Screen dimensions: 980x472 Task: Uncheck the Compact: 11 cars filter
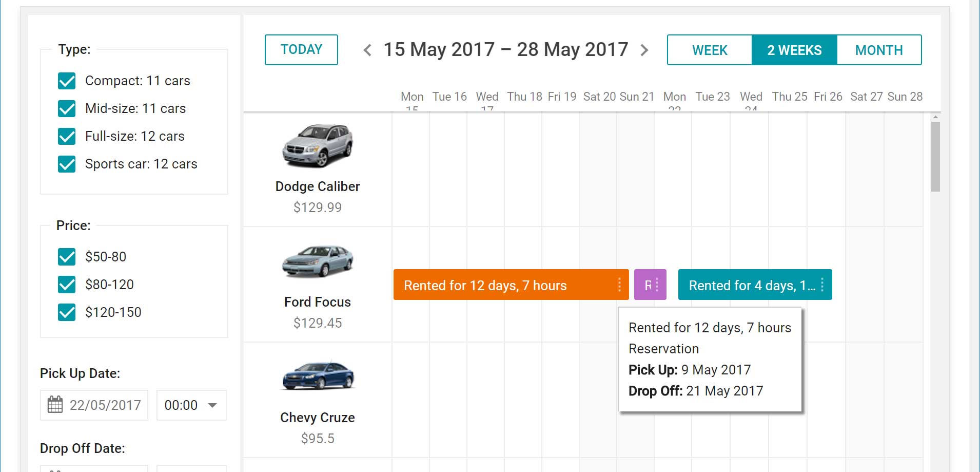(x=66, y=81)
